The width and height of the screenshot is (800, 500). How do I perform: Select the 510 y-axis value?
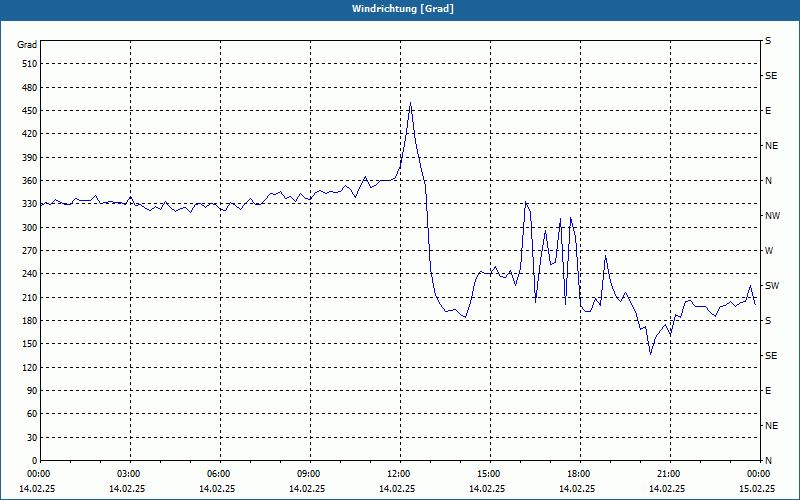pos(30,64)
